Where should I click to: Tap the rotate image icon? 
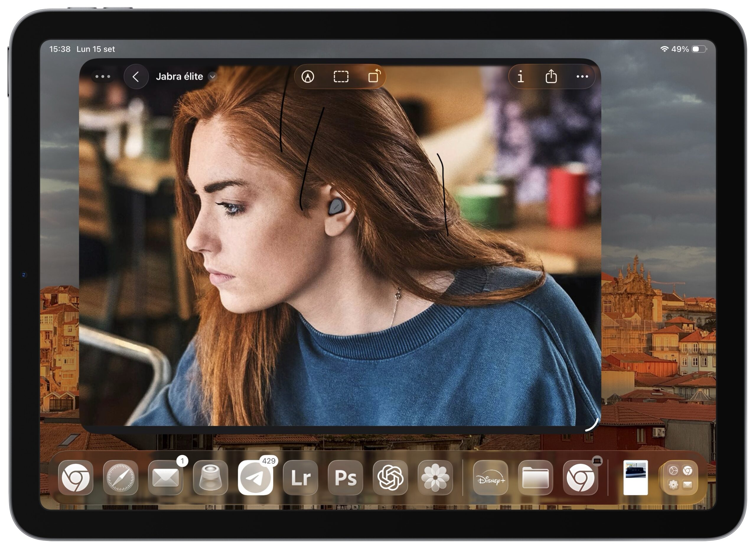tap(374, 76)
